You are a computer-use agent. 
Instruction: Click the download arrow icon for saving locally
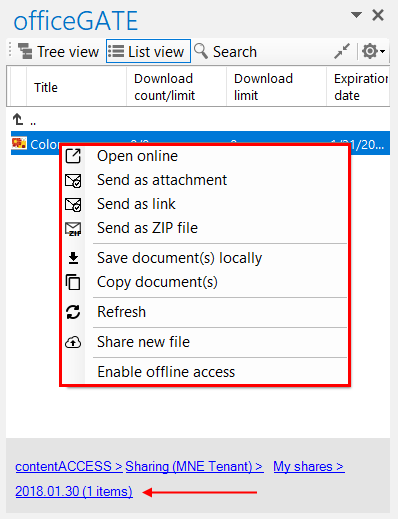pyautogui.click(x=73, y=258)
